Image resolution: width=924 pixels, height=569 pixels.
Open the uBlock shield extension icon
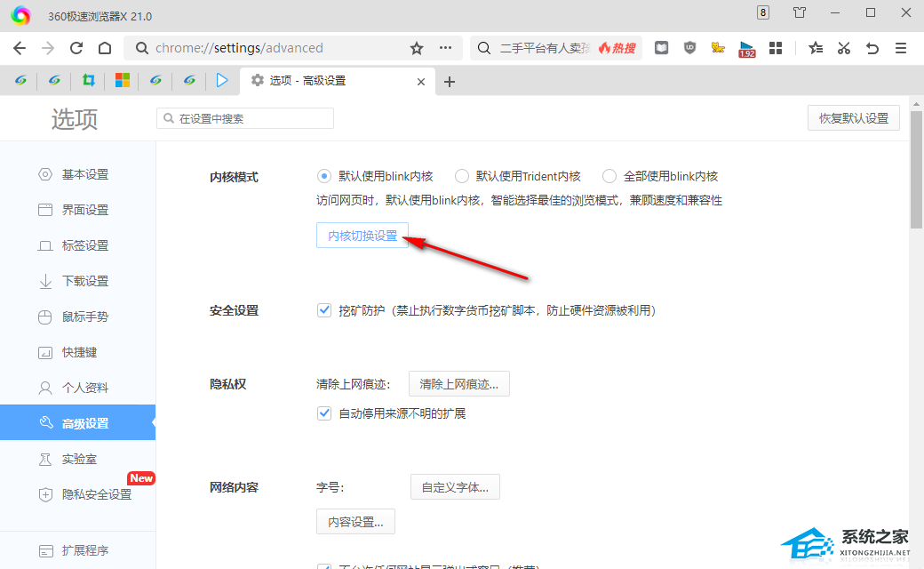[x=689, y=48]
